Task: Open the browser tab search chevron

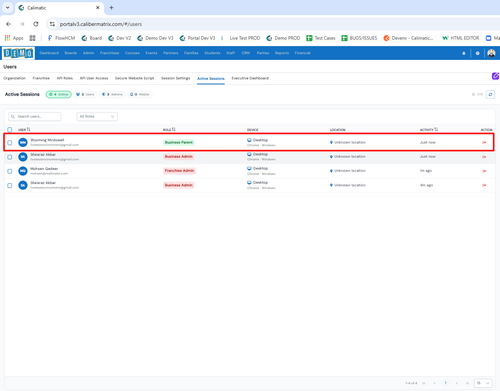Action: pyautogui.click(x=7, y=7)
